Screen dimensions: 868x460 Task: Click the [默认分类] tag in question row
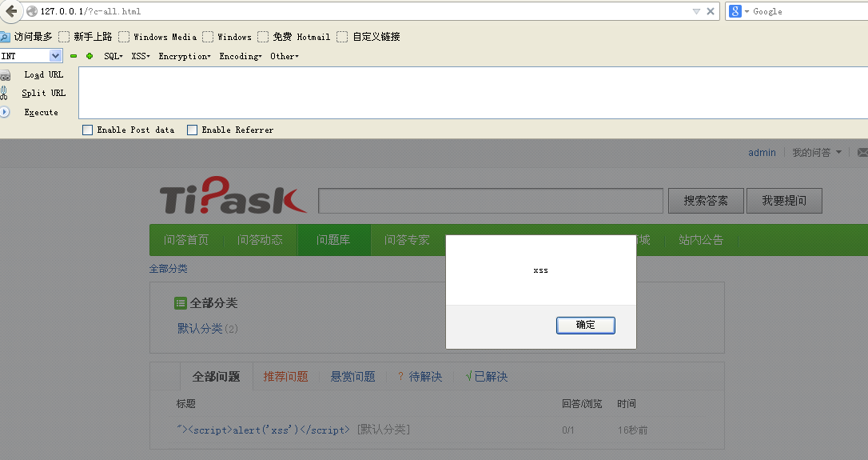tap(384, 430)
